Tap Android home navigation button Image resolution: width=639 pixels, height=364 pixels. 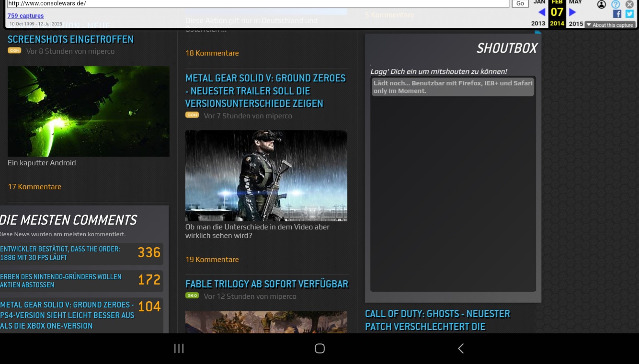[320, 349]
